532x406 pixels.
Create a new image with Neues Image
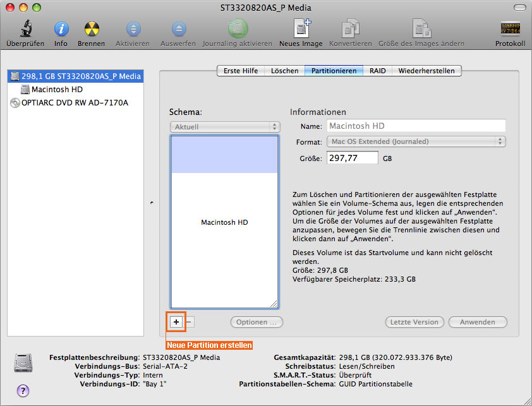click(x=301, y=28)
